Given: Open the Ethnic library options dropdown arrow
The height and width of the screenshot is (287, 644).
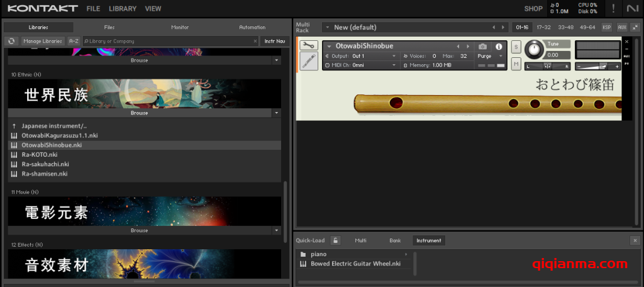Looking at the screenshot, I should tap(276, 113).
